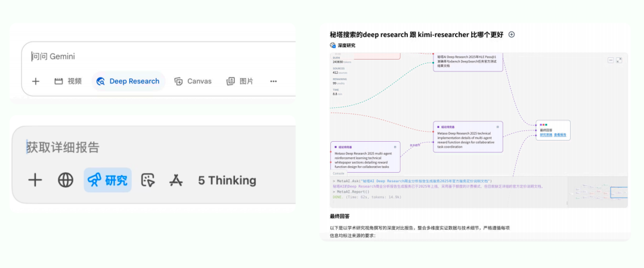Minimize the research graph panel
Screen dimensions: 644x268
point(611,60)
